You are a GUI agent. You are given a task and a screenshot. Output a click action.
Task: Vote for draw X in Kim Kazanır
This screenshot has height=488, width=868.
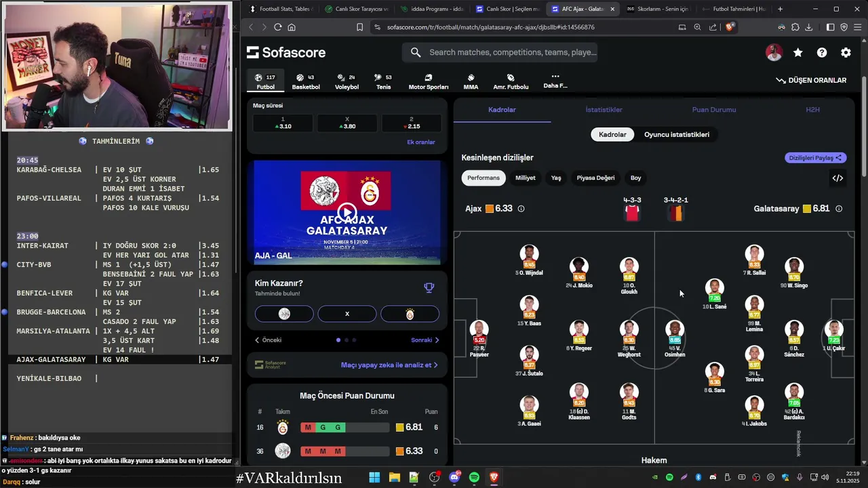(x=347, y=314)
